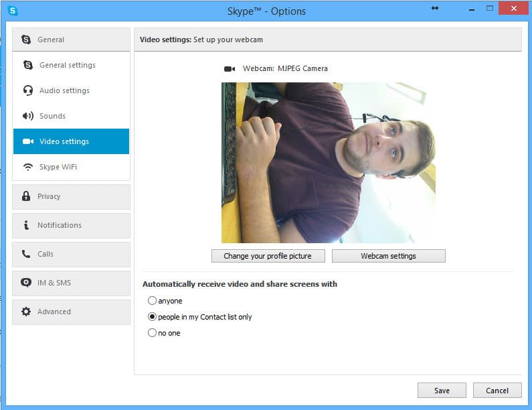The height and width of the screenshot is (410, 532).
Task: Expand the Privacy section
Action: (x=71, y=197)
